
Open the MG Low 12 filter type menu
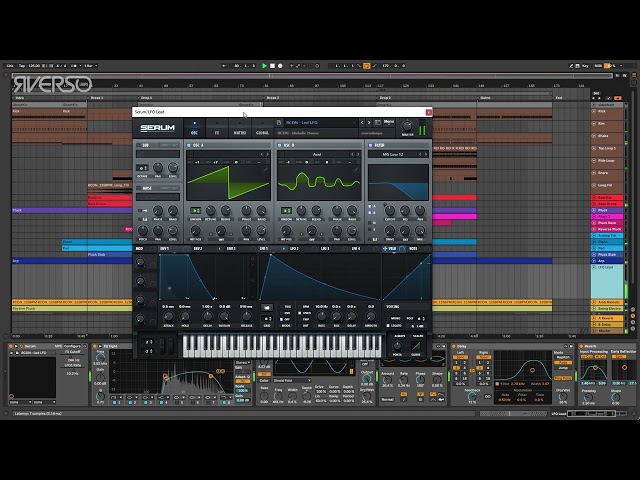[393, 154]
